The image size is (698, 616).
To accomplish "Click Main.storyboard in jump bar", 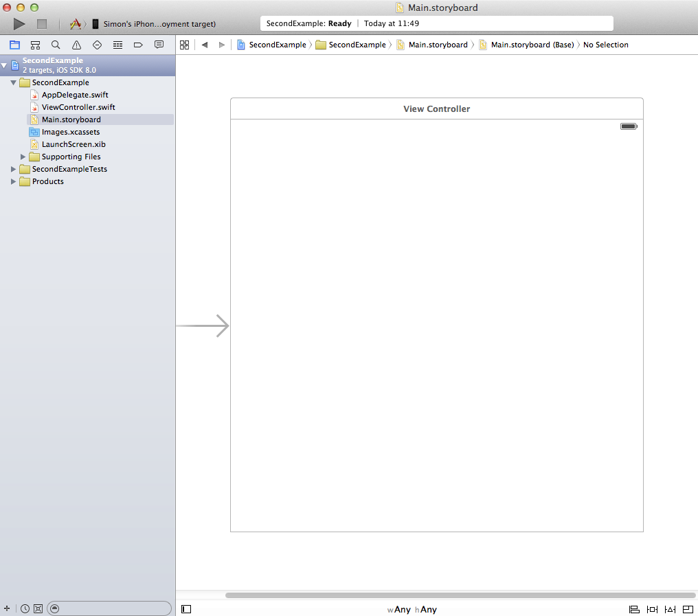I will tap(432, 45).
